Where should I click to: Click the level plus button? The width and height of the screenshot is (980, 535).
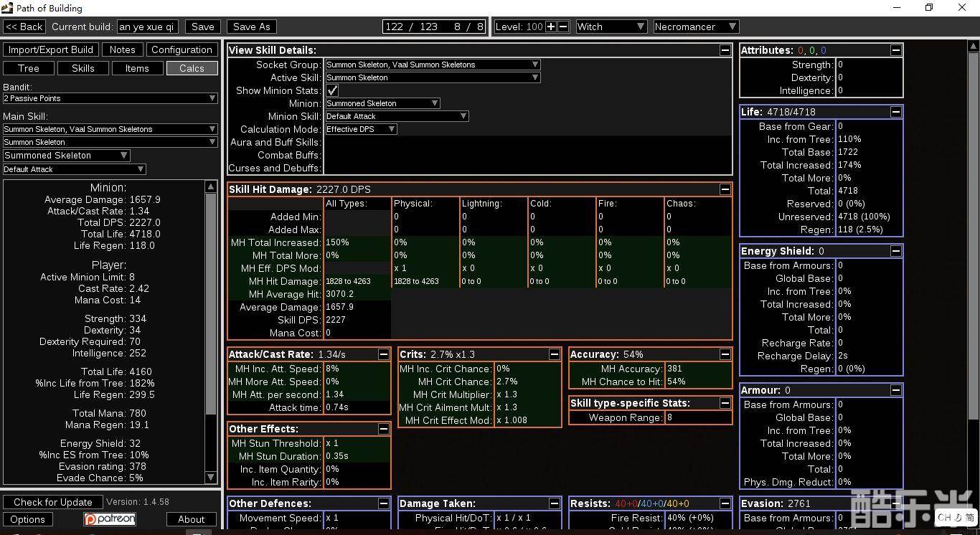(551, 27)
